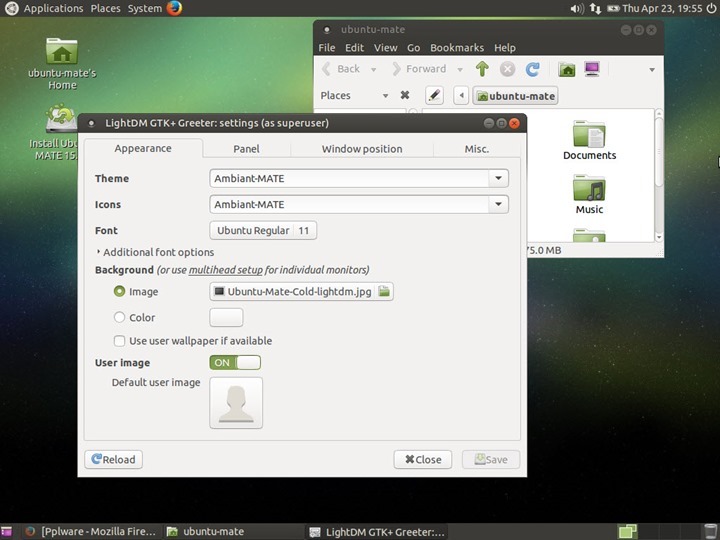The width and height of the screenshot is (720, 540).
Task: Select the Image background radio button
Action: click(119, 291)
